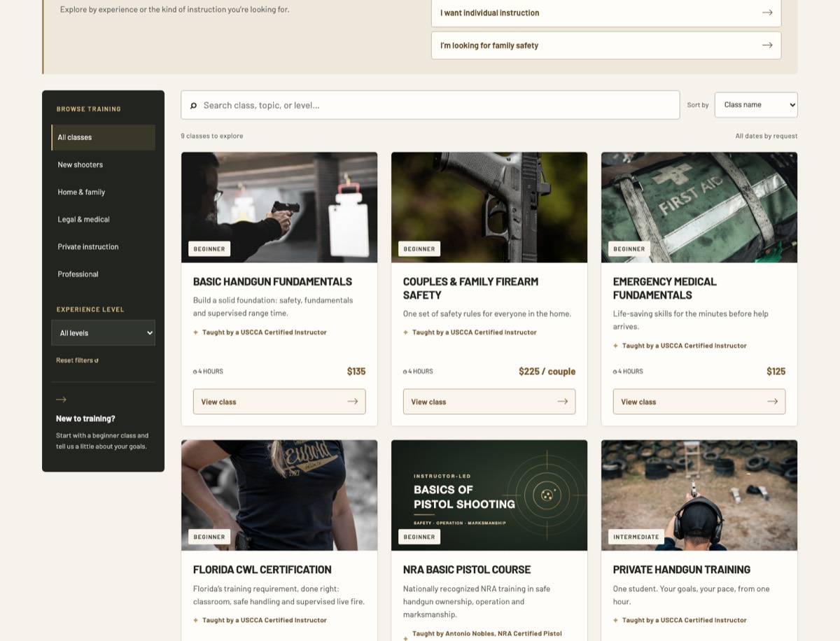This screenshot has width=840, height=641.
Task: Click Basic Handgun Fundamentals title
Action: pos(272,282)
